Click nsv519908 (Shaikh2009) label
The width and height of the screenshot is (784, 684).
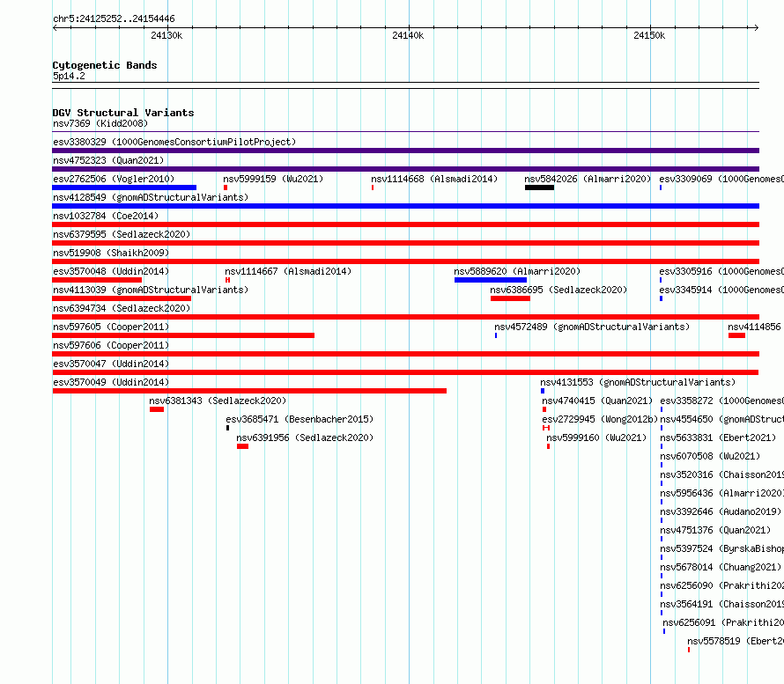[111, 253]
